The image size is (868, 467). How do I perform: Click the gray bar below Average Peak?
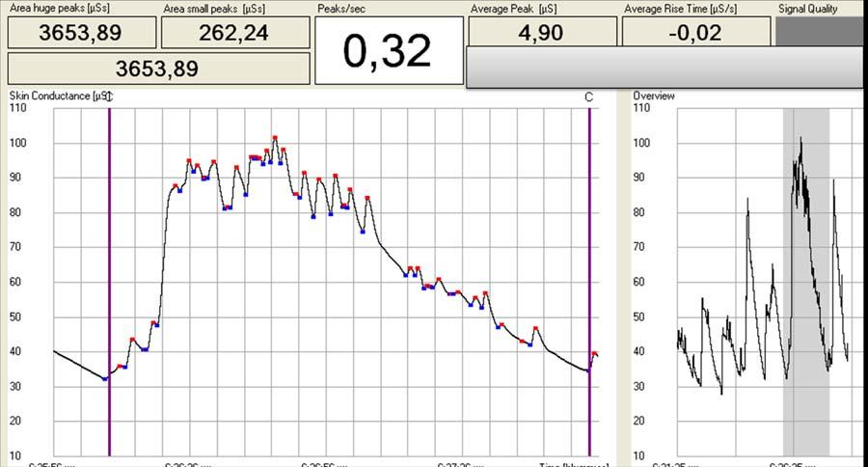click(x=665, y=67)
